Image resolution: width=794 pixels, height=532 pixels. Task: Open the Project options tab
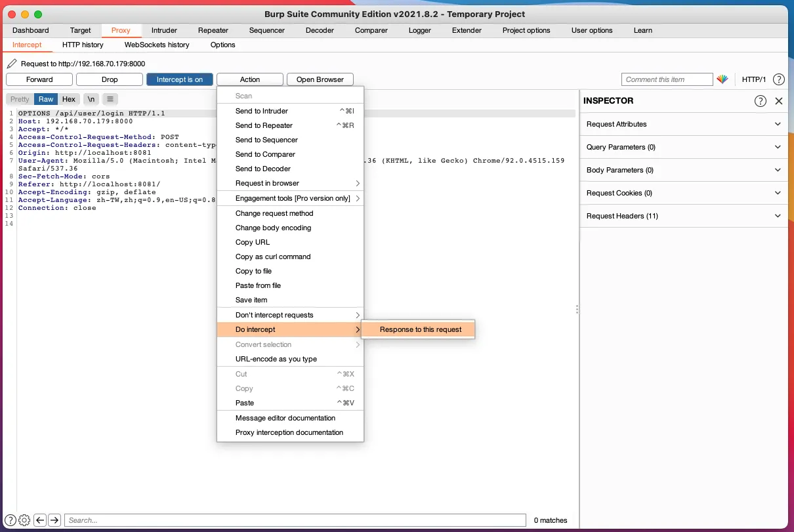(526, 30)
